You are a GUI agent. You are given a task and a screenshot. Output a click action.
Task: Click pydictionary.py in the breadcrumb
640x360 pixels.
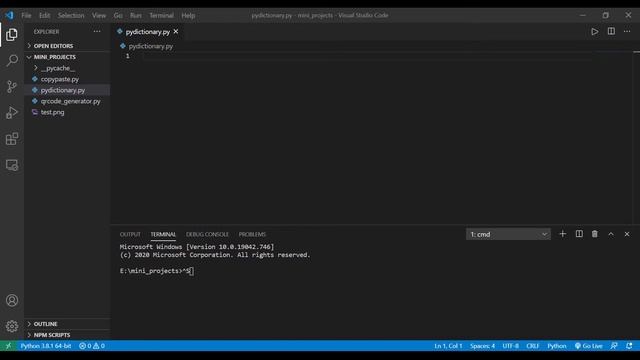pyautogui.click(x=151, y=46)
